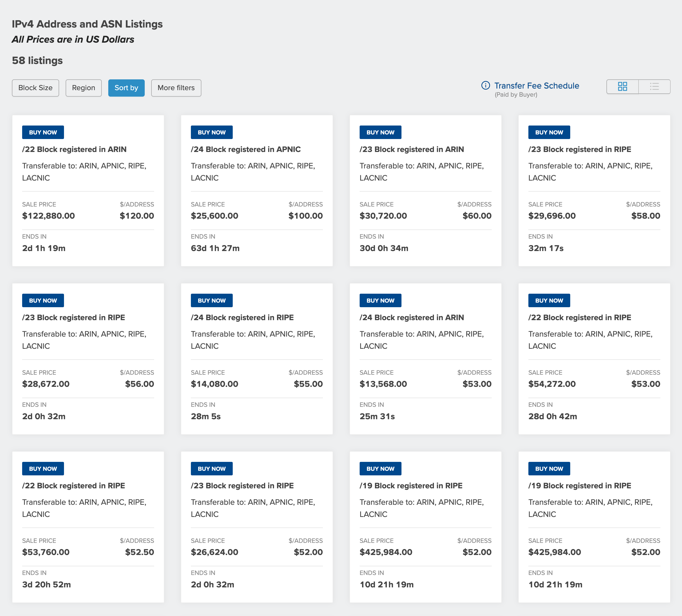Open the Block Size filter
The height and width of the screenshot is (616, 682).
(x=36, y=88)
